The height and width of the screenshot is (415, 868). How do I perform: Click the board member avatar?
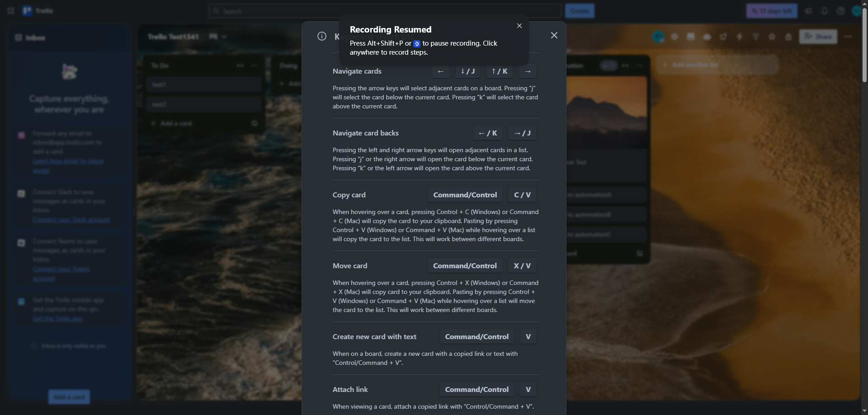click(x=658, y=37)
